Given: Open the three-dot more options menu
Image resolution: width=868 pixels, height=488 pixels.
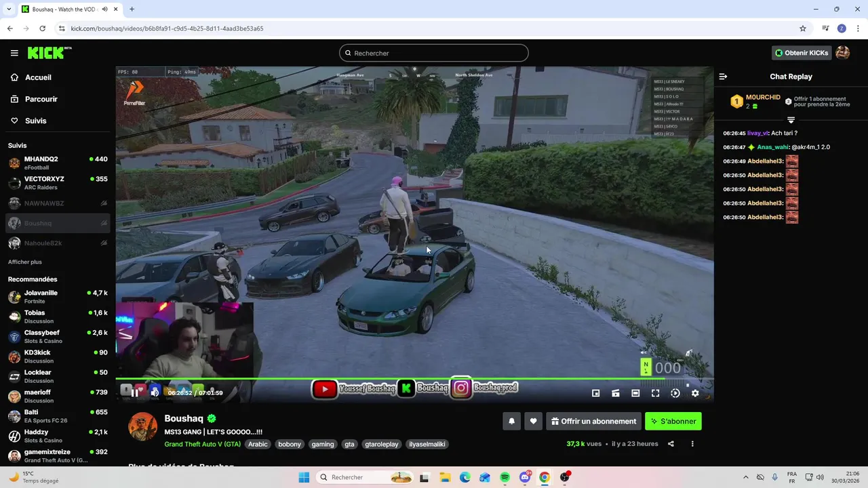Looking at the screenshot, I should point(692,444).
